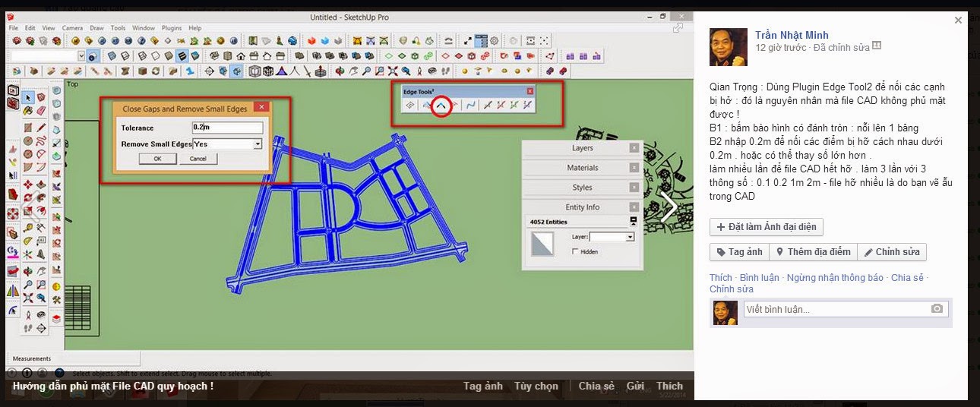Click the Thêm địa điểm button

point(813,252)
